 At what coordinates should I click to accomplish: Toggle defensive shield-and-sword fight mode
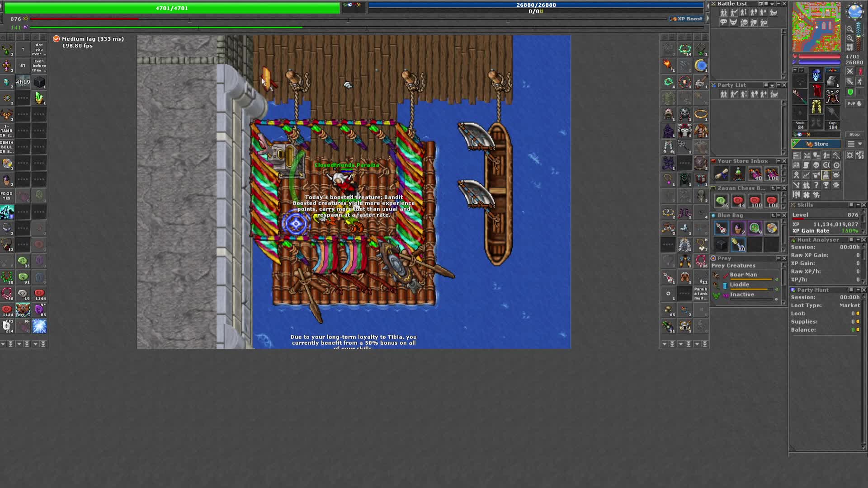pos(850,82)
